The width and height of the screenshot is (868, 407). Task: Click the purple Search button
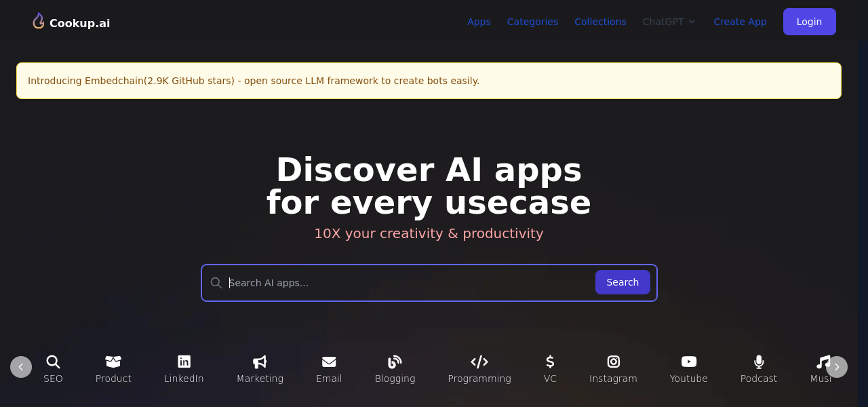click(x=623, y=282)
